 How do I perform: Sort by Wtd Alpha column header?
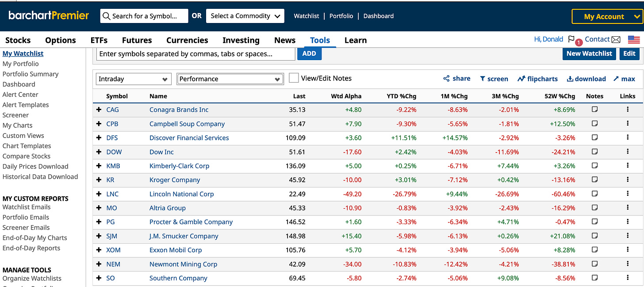pos(346,96)
